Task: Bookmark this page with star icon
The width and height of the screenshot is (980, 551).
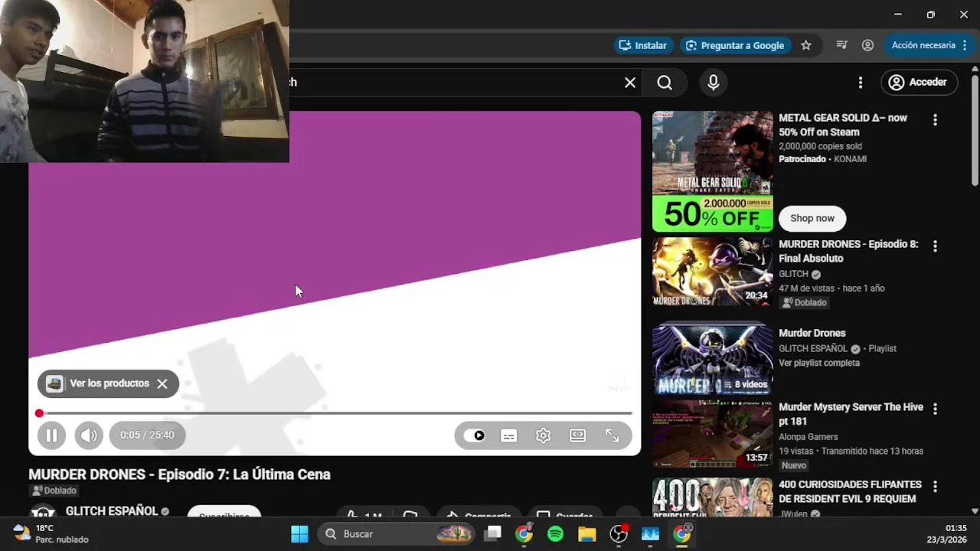Action: pyautogui.click(x=806, y=45)
